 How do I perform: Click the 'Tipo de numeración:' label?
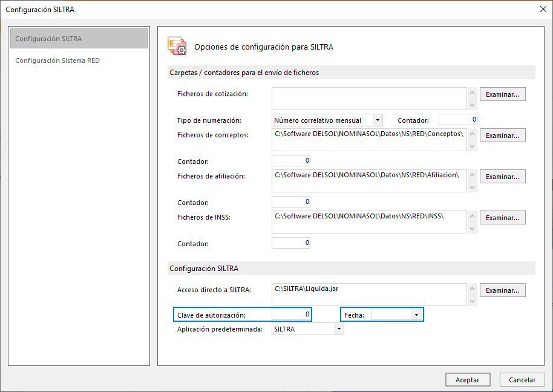click(209, 120)
